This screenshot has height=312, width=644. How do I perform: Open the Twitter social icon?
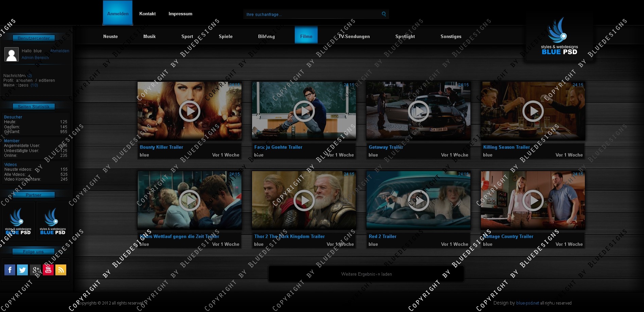22,270
